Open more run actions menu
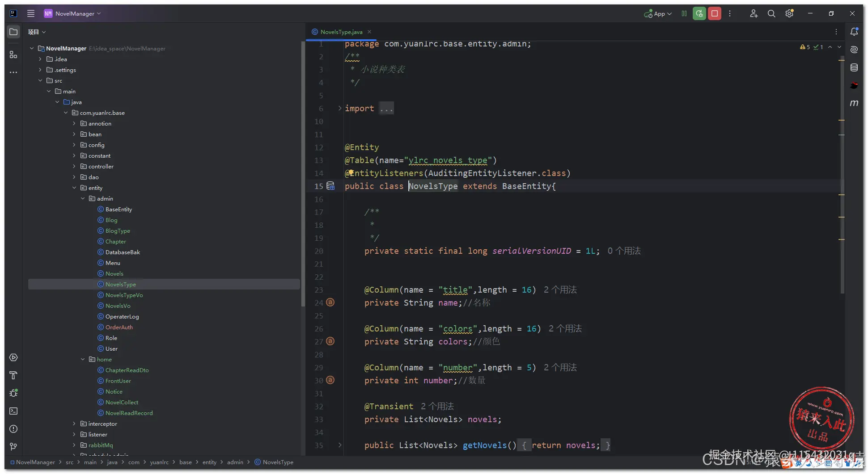Screen dimensions: 868x474 tap(730, 13)
